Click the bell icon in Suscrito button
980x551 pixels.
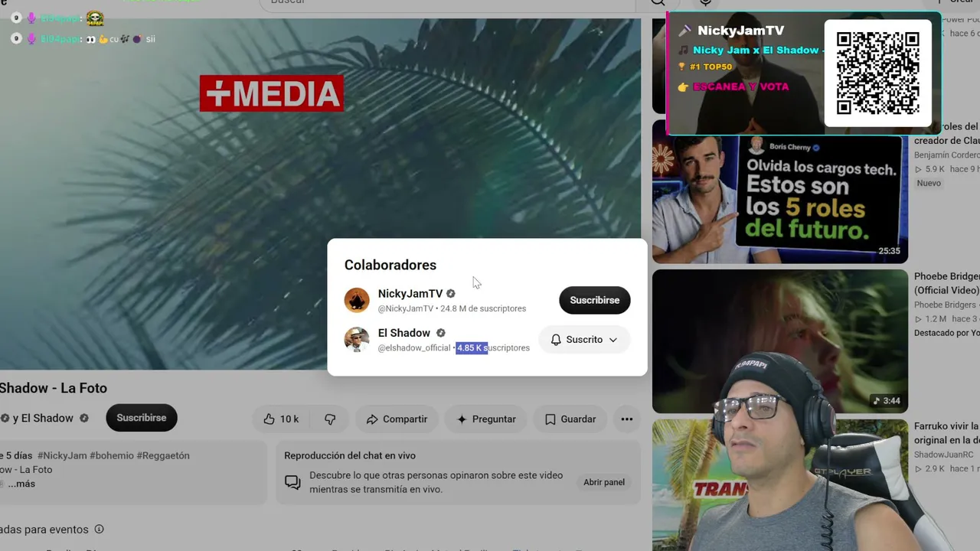click(x=556, y=340)
